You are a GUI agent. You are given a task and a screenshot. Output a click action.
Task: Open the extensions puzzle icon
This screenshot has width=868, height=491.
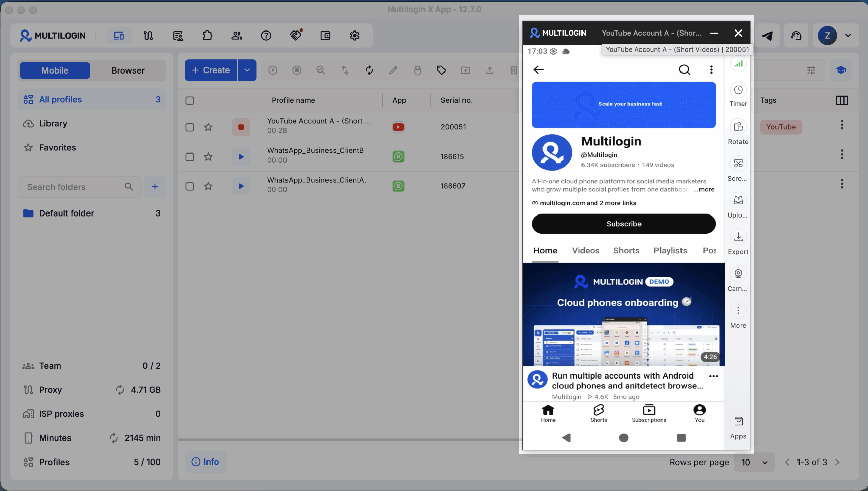[x=207, y=36]
